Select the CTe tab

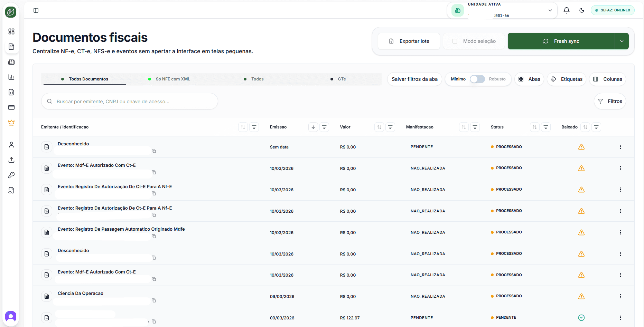click(342, 79)
